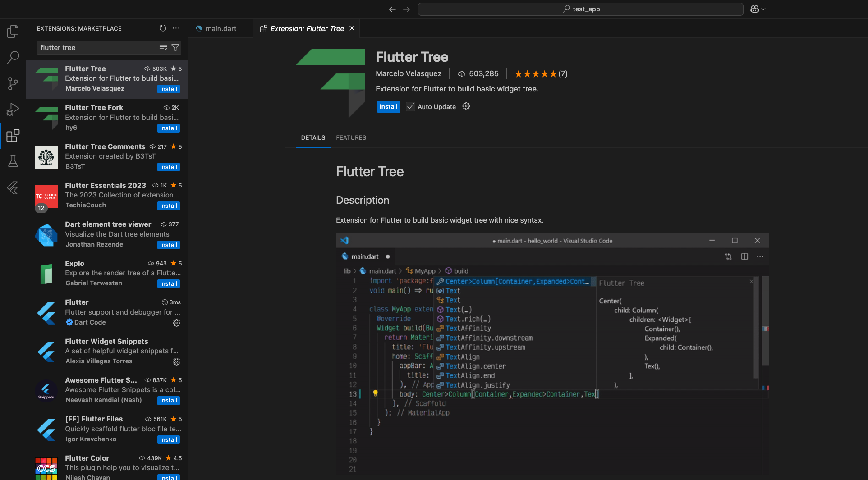Open the Flutter Tree extension settings gear

coord(466,106)
